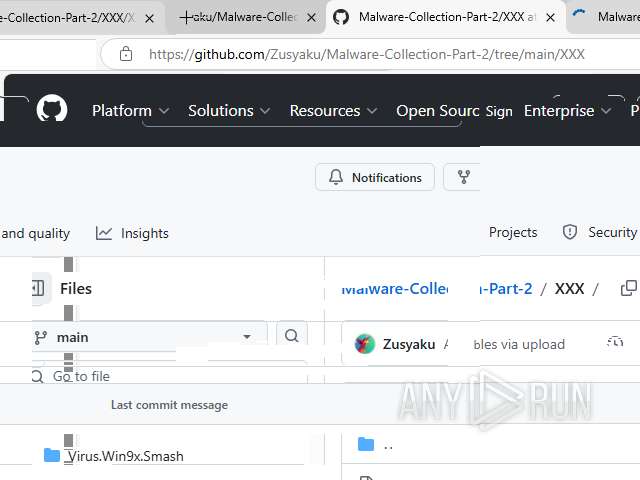Focus the Go to file input
The width and height of the screenshot is (640, 480).
169,376
